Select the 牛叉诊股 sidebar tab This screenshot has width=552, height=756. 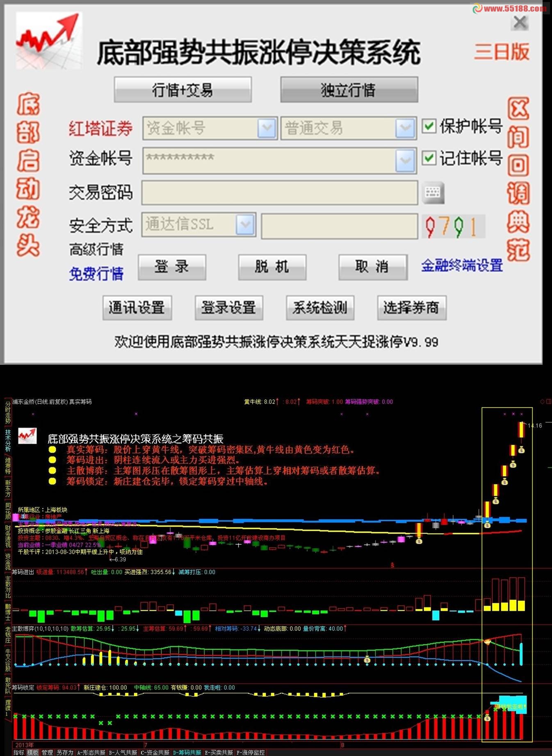(x=8, y=660)
